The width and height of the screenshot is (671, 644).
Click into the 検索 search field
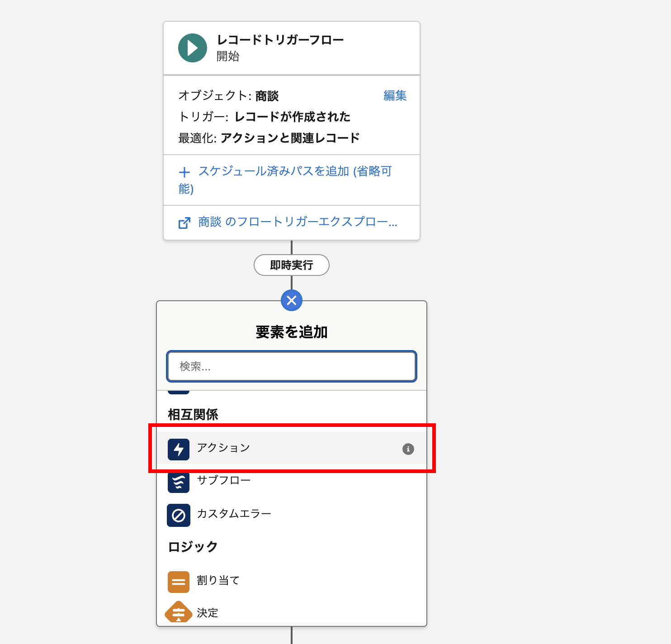click(x=291, y=366)
